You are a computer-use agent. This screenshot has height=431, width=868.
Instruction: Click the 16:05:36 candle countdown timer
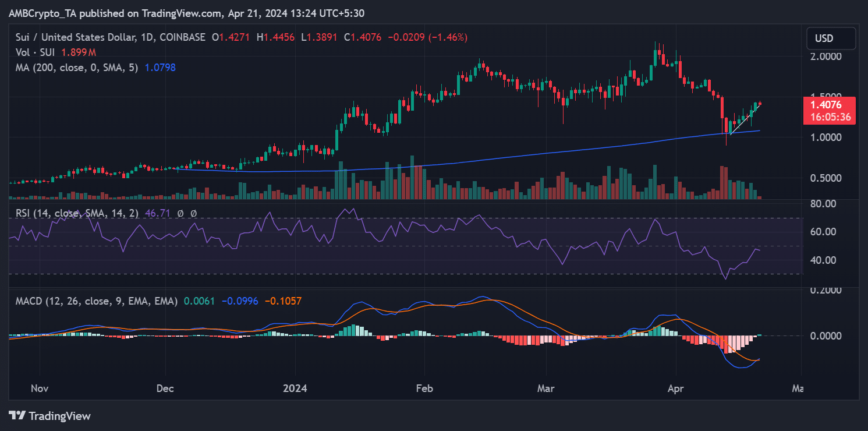(830, 116)
